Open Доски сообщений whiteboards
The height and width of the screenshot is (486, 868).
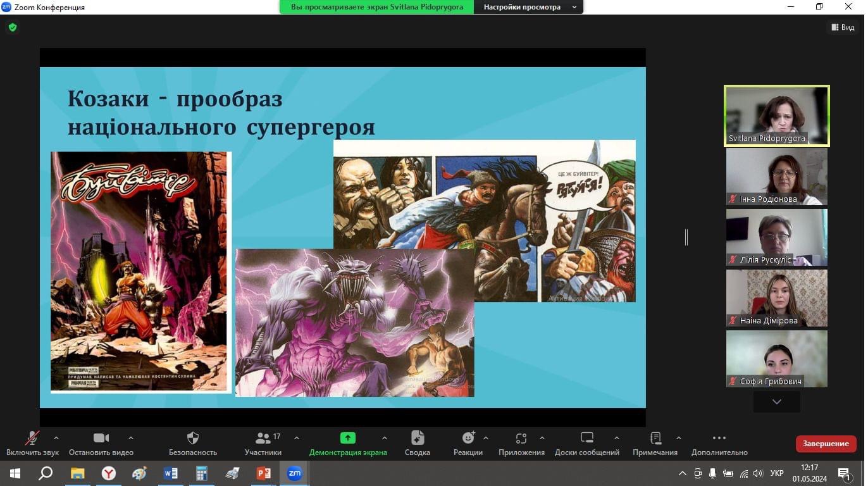(x=587, y=444)
